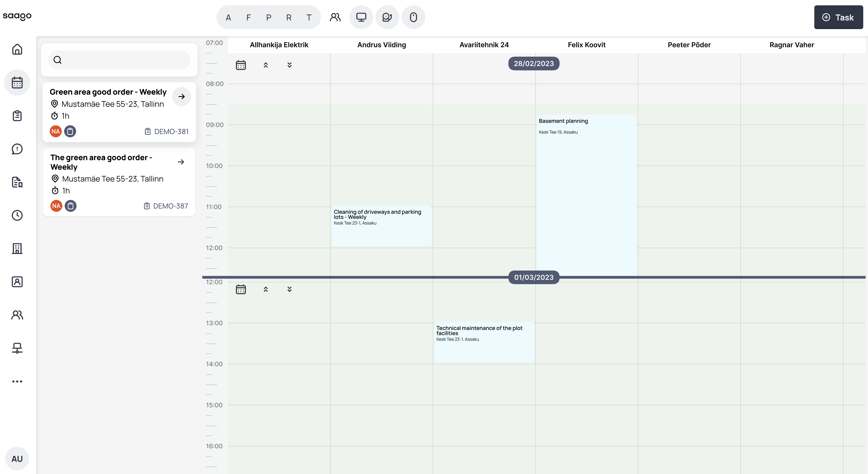
Task: Open the contracts document icon in sidebar
Action: pyautogui.click(x=17, y=182)
